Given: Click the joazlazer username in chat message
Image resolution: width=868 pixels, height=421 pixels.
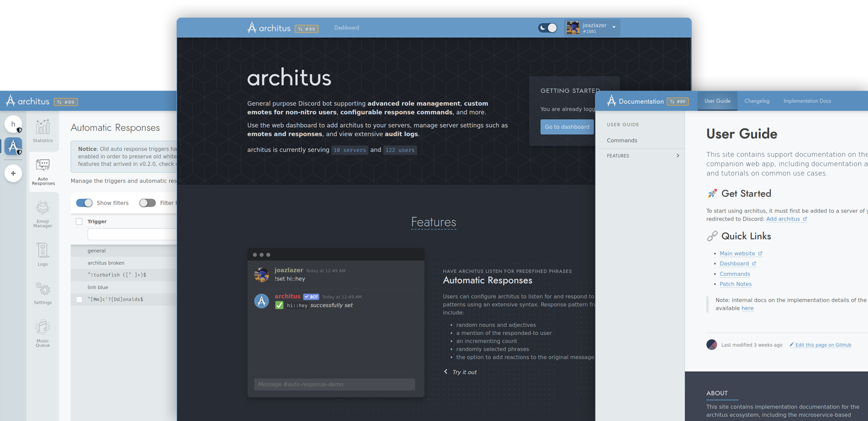Looking at the screenshot, I should tap(288, 270).
